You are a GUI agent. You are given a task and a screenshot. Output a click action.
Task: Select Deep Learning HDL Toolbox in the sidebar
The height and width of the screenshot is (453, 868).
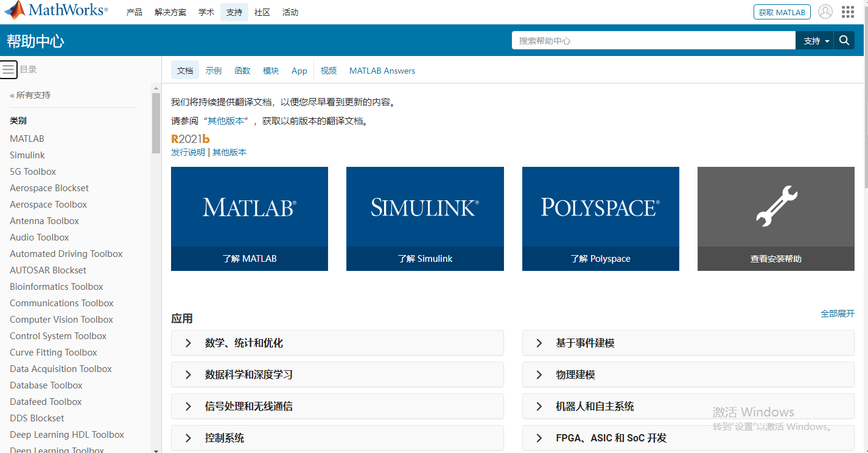67,435
